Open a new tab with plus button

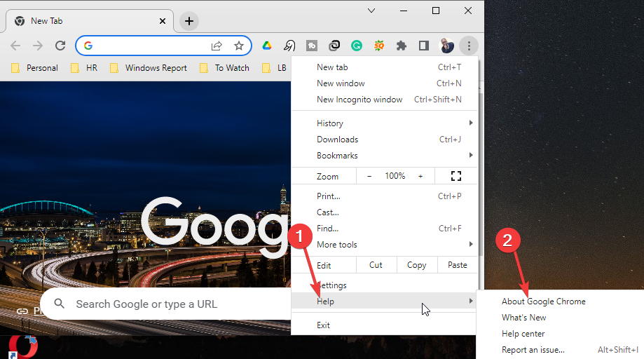(x=189, y=21)
